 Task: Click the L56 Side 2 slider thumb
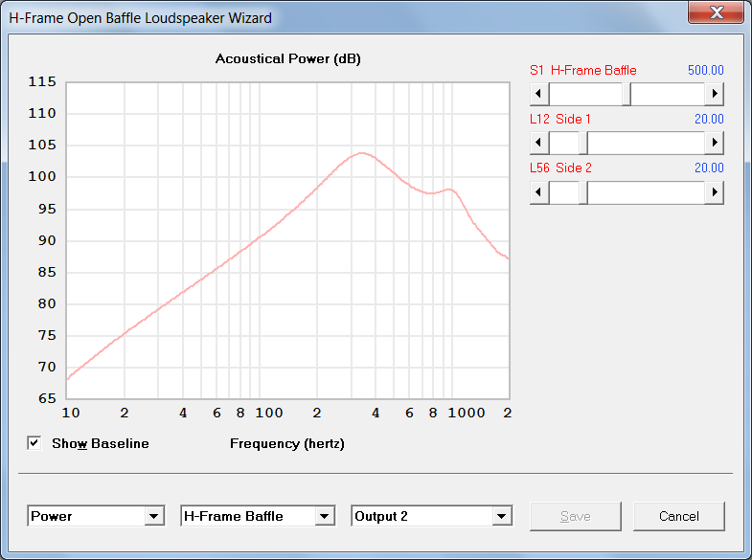583,192
